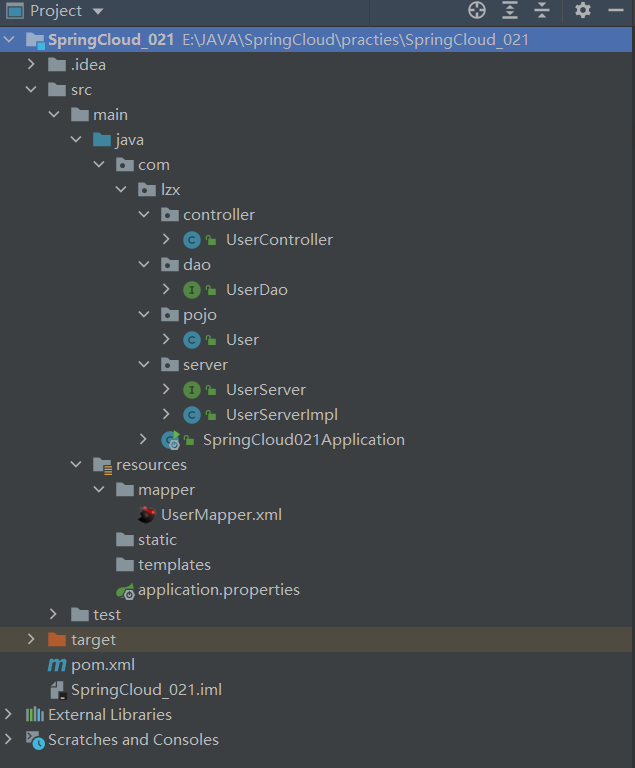The width and height of the screenshot is (635, 768).
Task: Expand the UserServer interface node
Action: coord(166,389)
